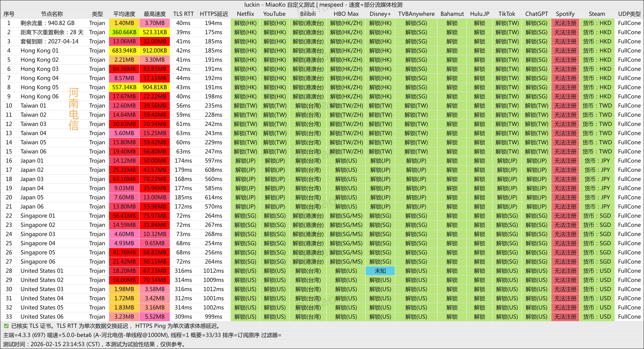Select the United States 06 row name

pyautogui.click(x=42, y=317)
